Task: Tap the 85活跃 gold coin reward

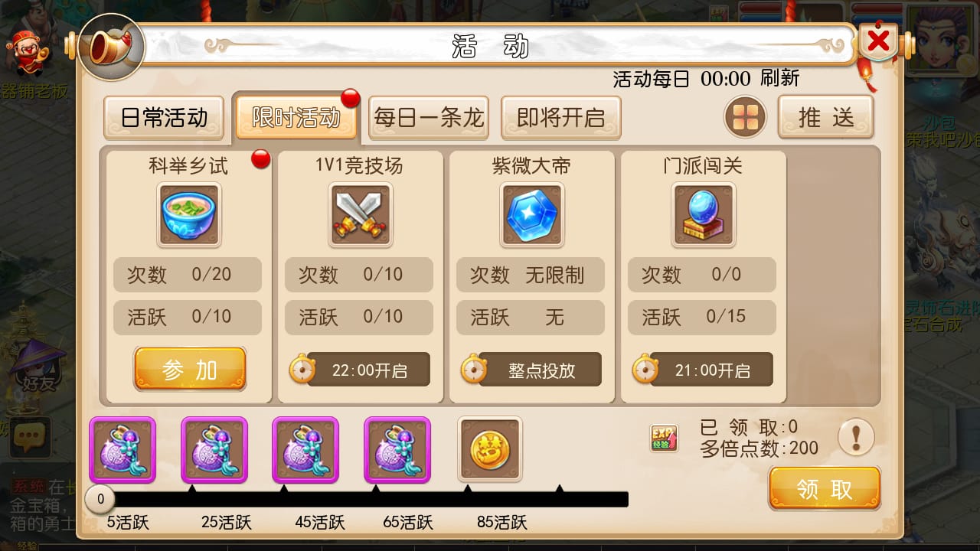Action: [490, 449]
